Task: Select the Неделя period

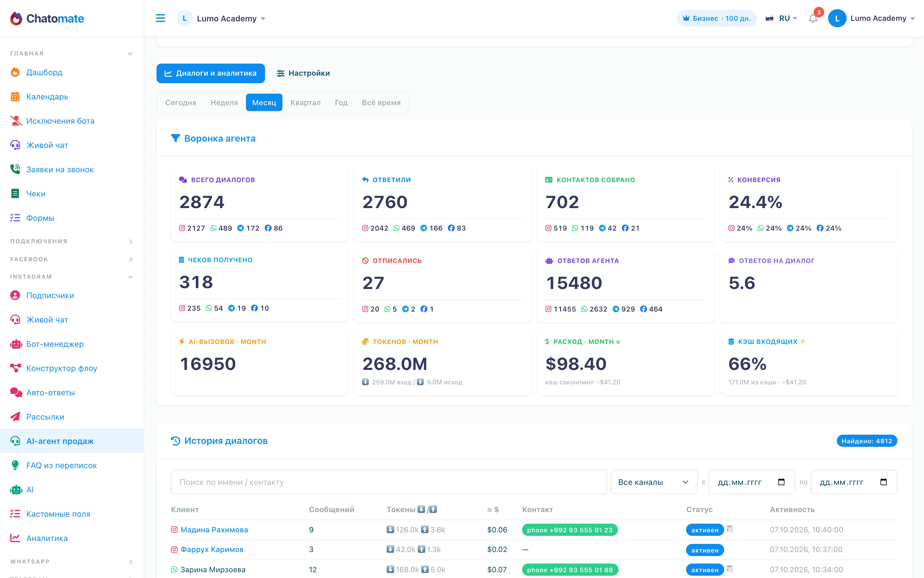Action: coord(224,102)
